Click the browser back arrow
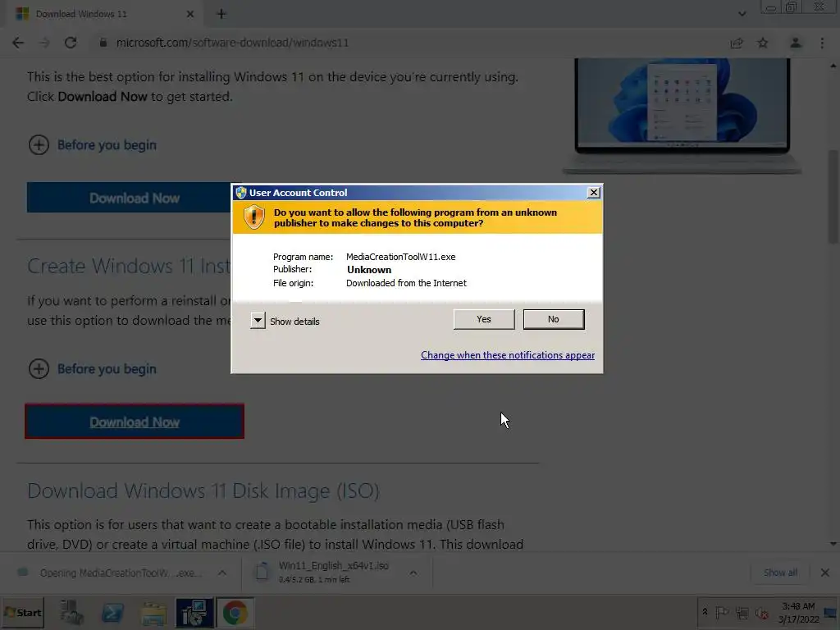 (18, 43)
